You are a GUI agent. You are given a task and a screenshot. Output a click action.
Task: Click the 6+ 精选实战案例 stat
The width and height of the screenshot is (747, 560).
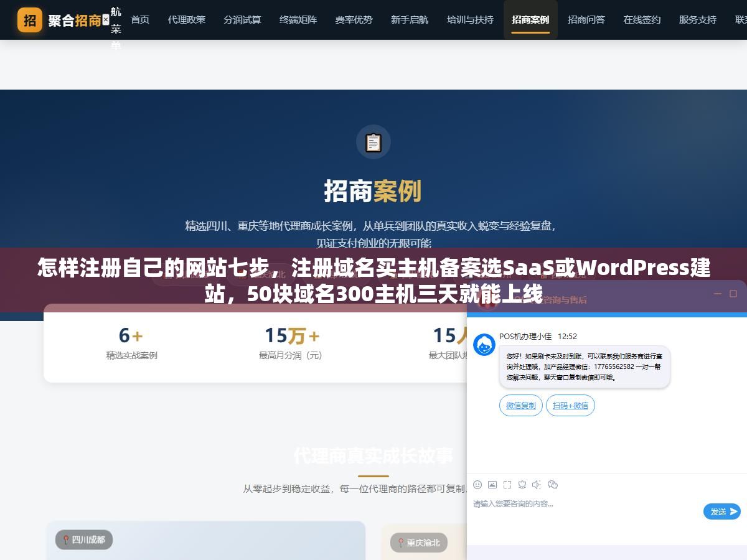[131, 342]
